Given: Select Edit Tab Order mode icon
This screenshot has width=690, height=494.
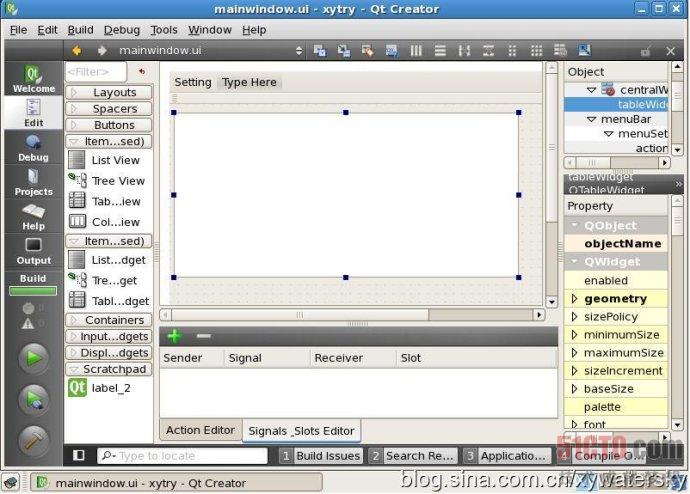Looking at the screenshot, I should click(x=391, y=51).
